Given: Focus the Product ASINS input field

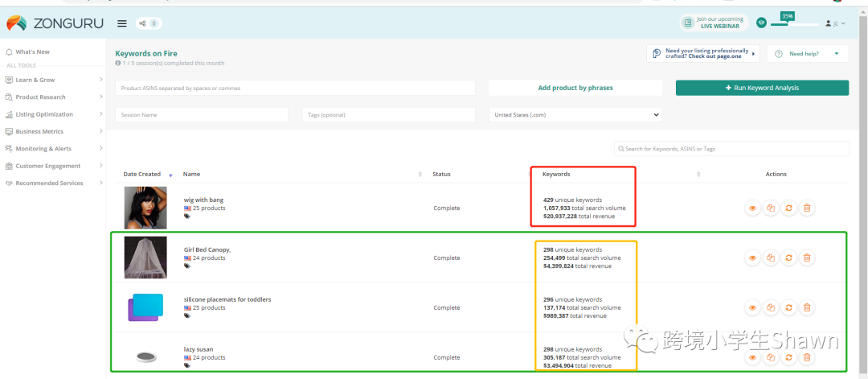Looking at the screenshot, I should (295, 88).
